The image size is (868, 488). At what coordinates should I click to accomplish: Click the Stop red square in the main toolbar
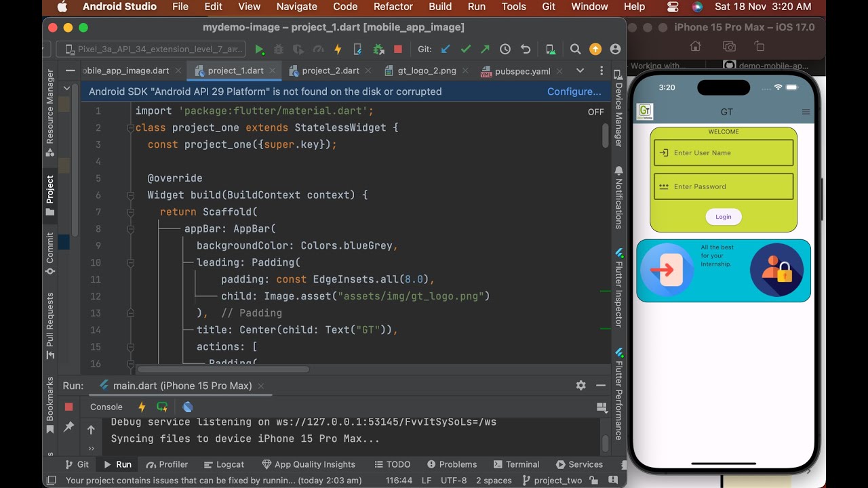[x=398, y=49]
